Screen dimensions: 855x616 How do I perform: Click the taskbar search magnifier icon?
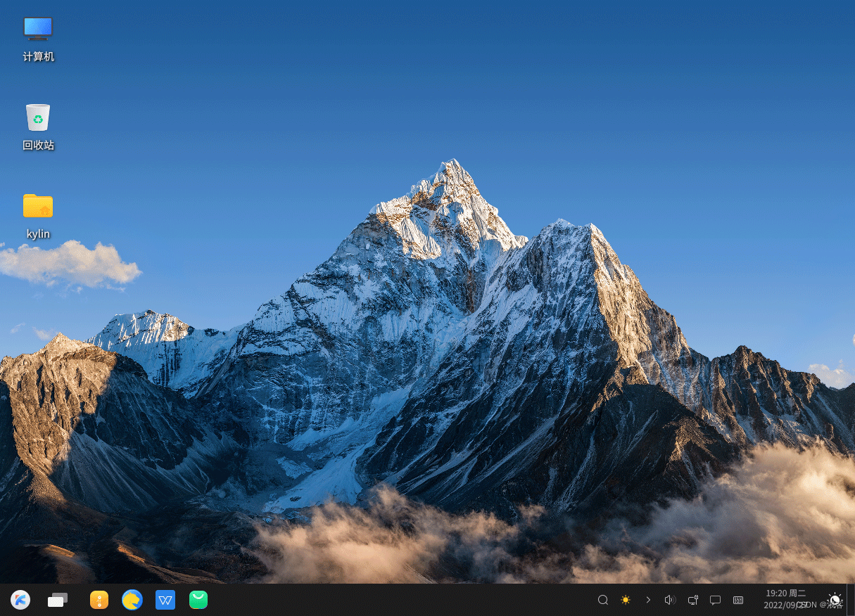603,600
